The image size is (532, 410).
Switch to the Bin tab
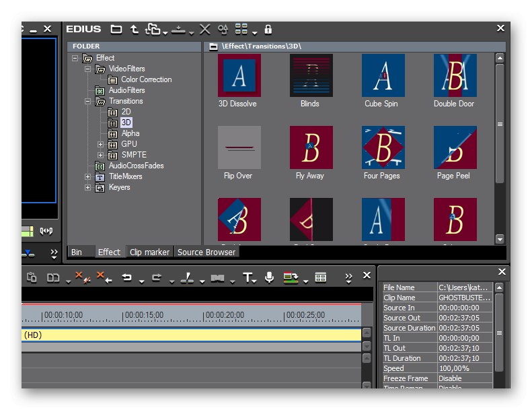[x=77, y=252]
